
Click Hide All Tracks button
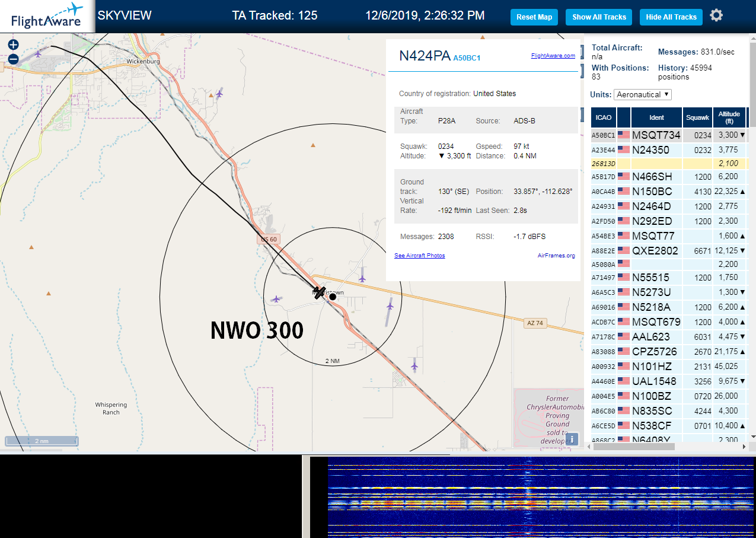tap(671, 17)
